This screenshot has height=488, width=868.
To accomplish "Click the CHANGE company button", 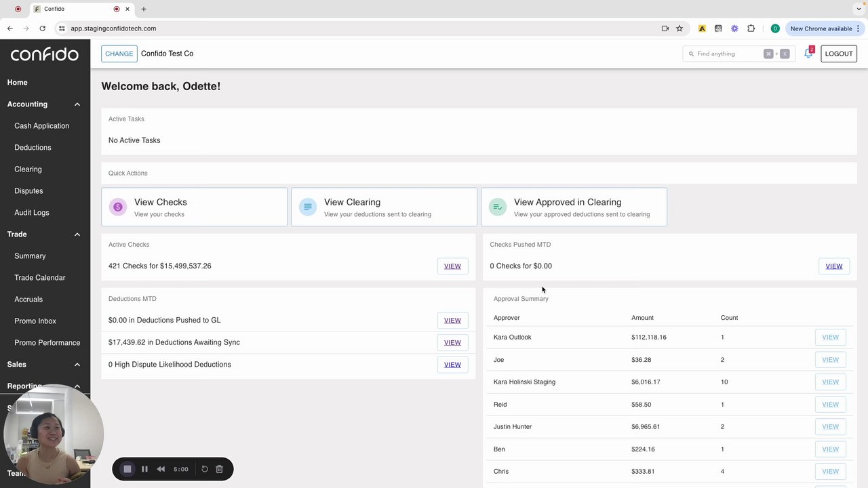I will [x=119, y=54].
